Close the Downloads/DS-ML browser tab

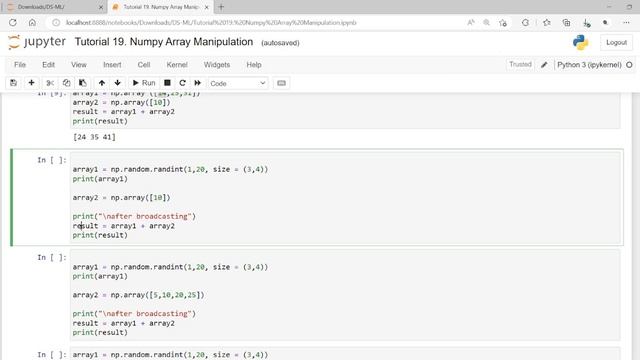pyautogui.click(x=101, y=7)
